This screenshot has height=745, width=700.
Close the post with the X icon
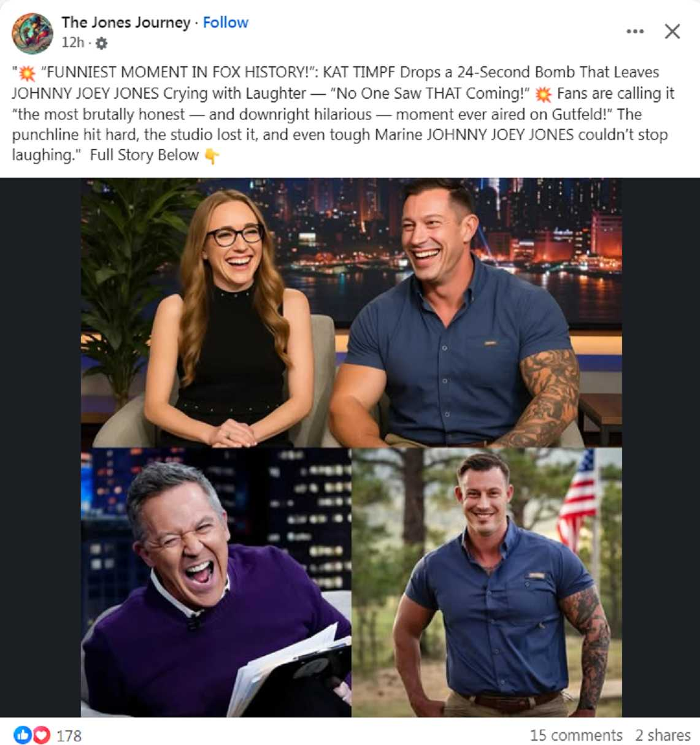click(672, 31)
